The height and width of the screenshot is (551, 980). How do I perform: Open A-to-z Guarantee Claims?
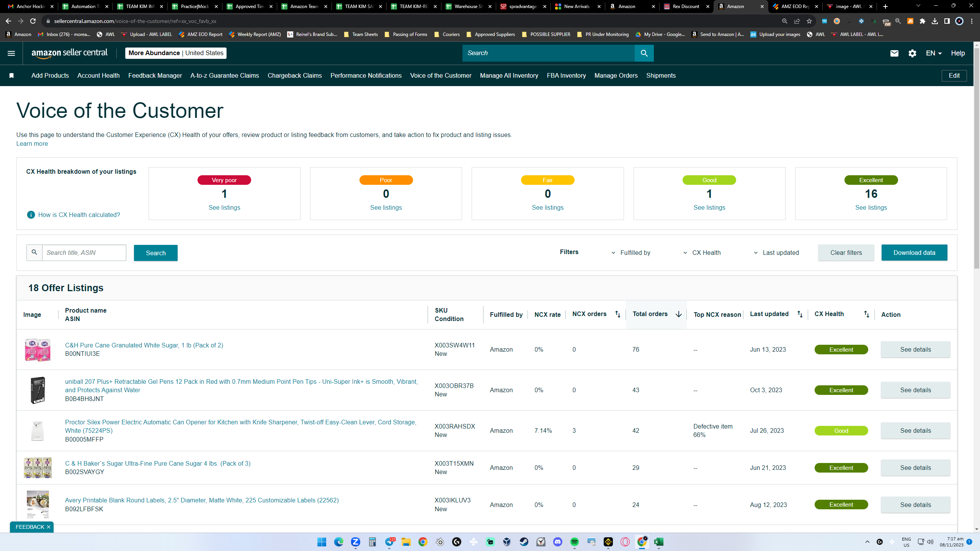[x=225, y=76]
